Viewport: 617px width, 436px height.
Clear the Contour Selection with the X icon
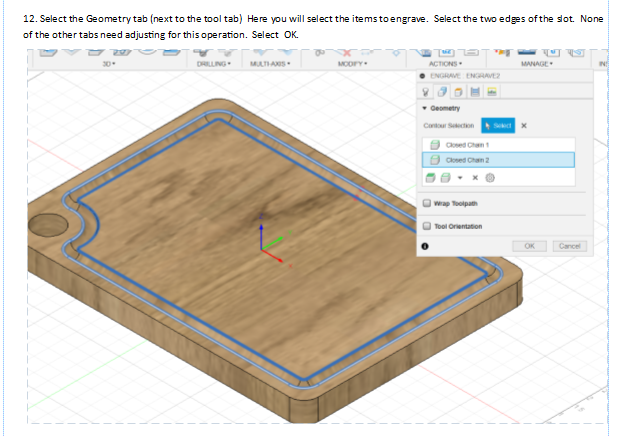524,126
